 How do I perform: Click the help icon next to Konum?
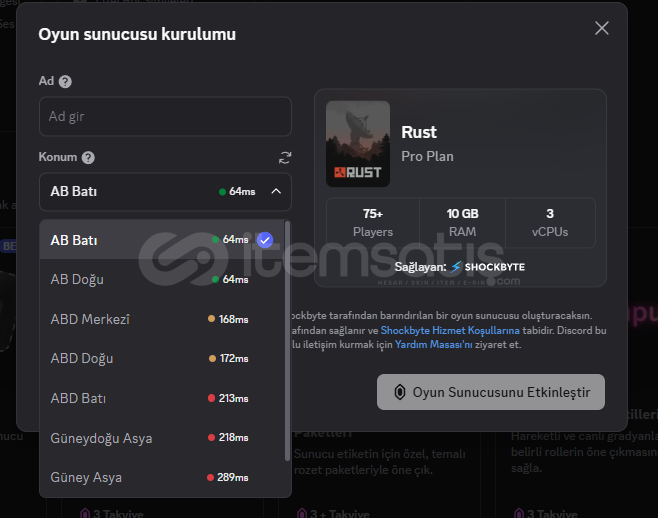click(88, 158)
